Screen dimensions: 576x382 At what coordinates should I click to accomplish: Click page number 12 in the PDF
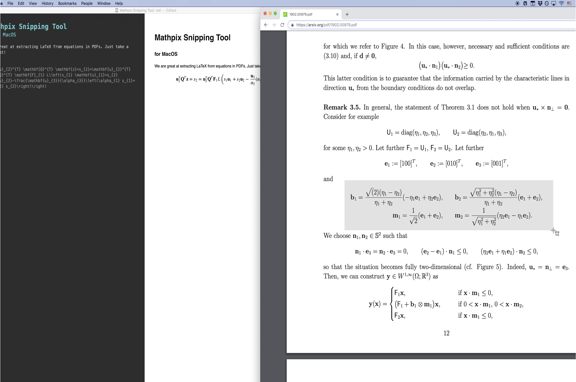point(446,333)
